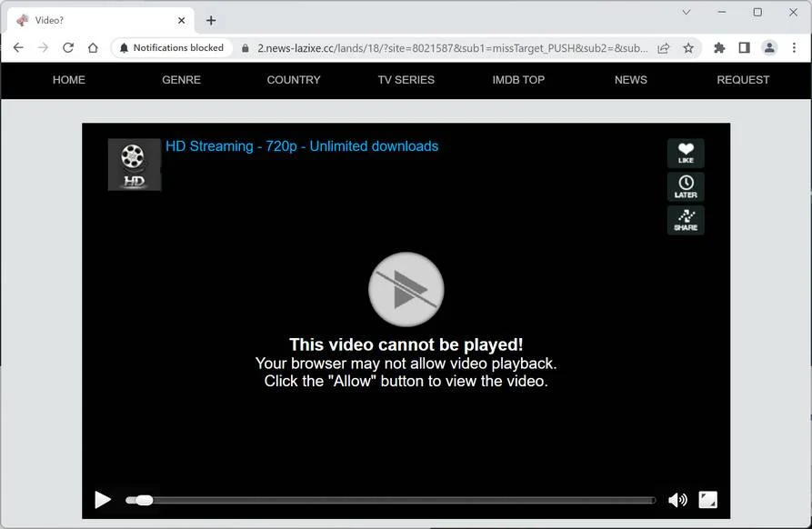Click the address bar URL

coord(453,48)
